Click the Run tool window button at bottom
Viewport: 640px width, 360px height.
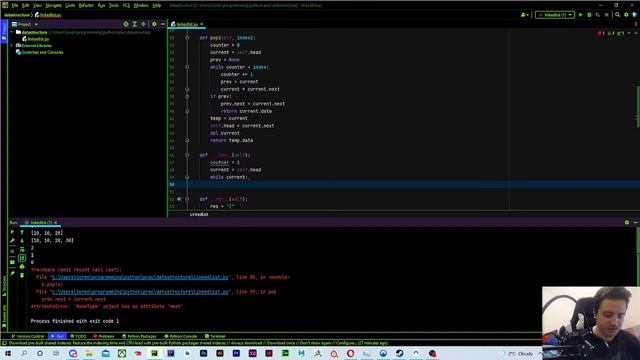click(58, 336)
